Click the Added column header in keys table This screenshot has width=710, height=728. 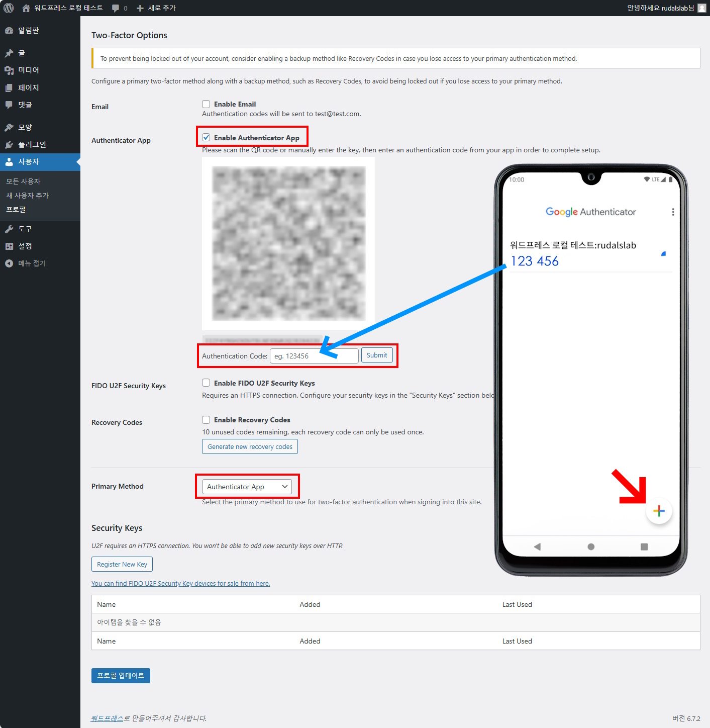[x=310, y=604]
